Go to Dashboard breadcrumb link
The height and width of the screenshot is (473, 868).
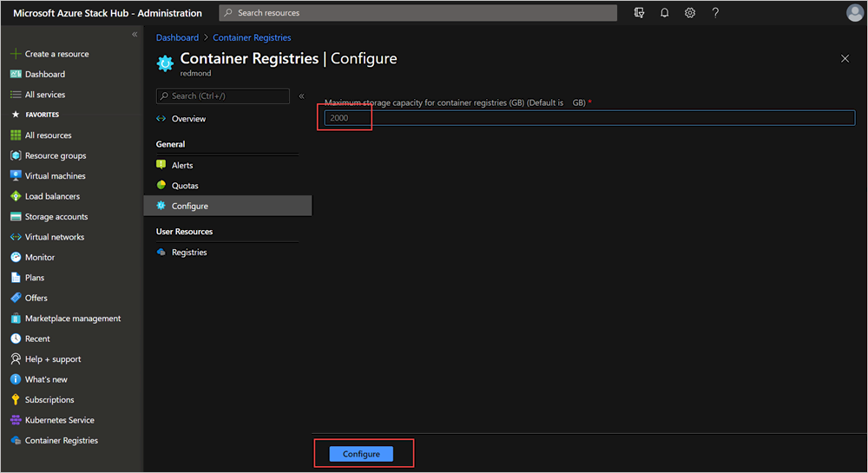177,37
